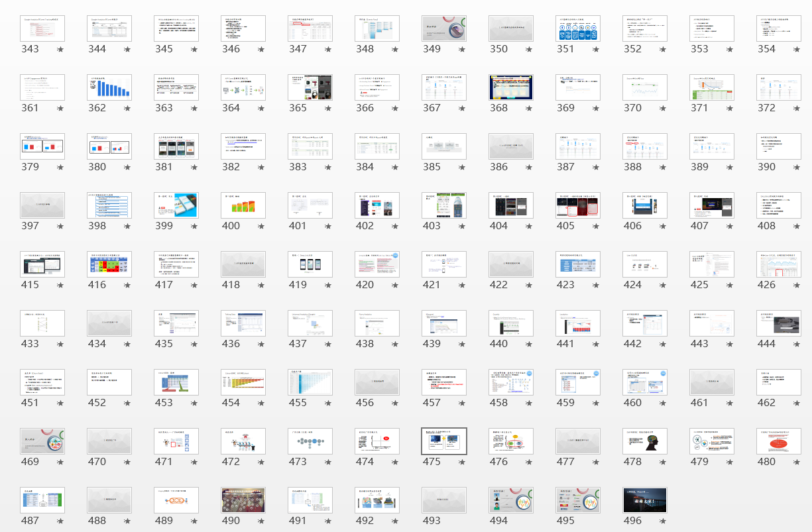Click the transition star next to slide 496
The width and height of the screenshot is (812, 532).
tap(663, 521)
